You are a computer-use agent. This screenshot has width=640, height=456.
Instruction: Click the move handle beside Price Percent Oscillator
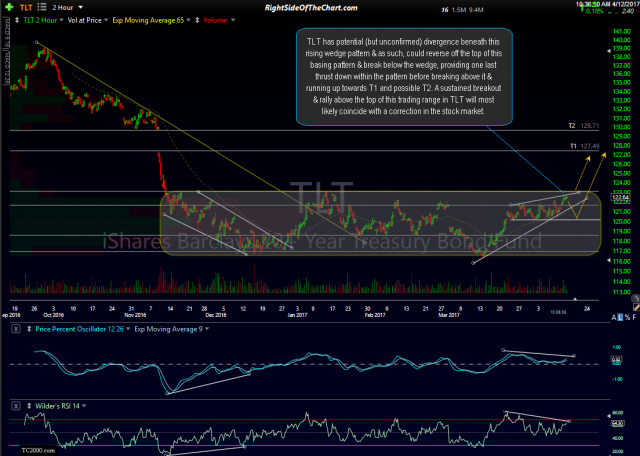[29, 329]
